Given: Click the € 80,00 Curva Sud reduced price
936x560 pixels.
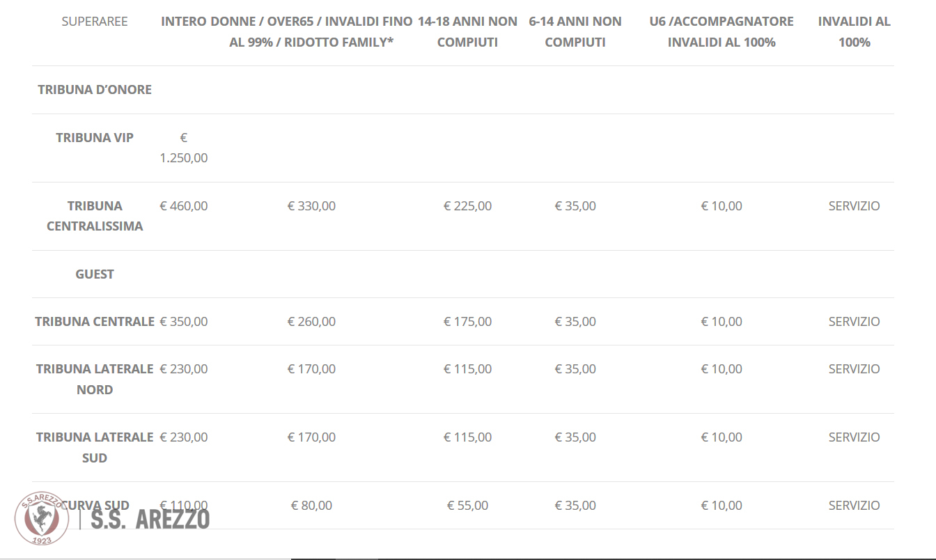Looking at the screenshot, I should (x=311, y=506).
